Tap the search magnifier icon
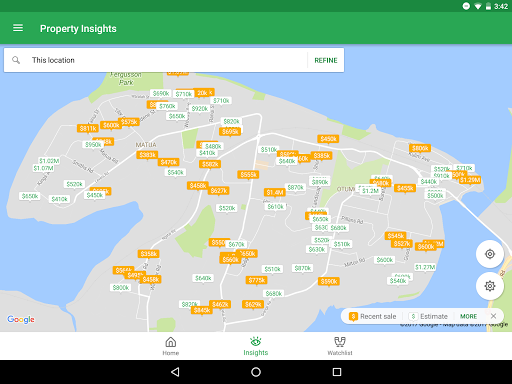This screenshot has width=512, height=384. point(16,60)
